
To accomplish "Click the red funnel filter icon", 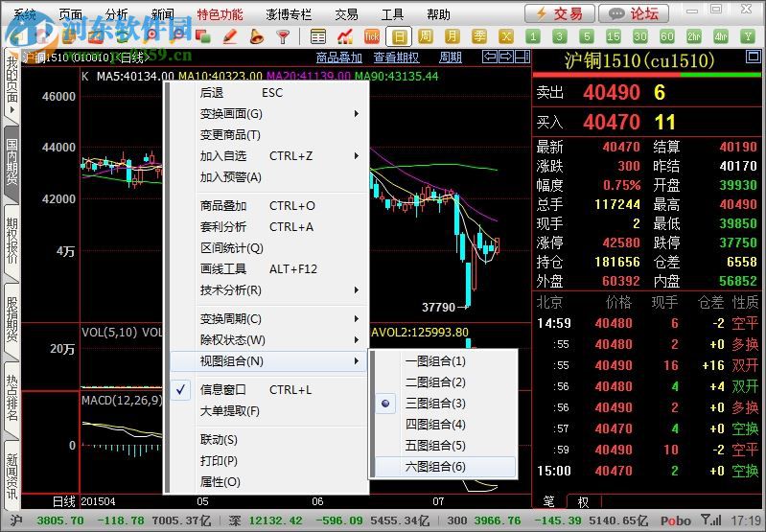I will [283, 36].
